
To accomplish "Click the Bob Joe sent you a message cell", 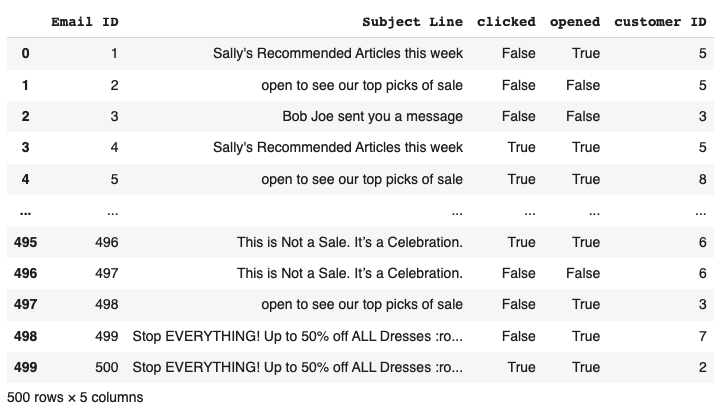I will (x=372, y=116).
